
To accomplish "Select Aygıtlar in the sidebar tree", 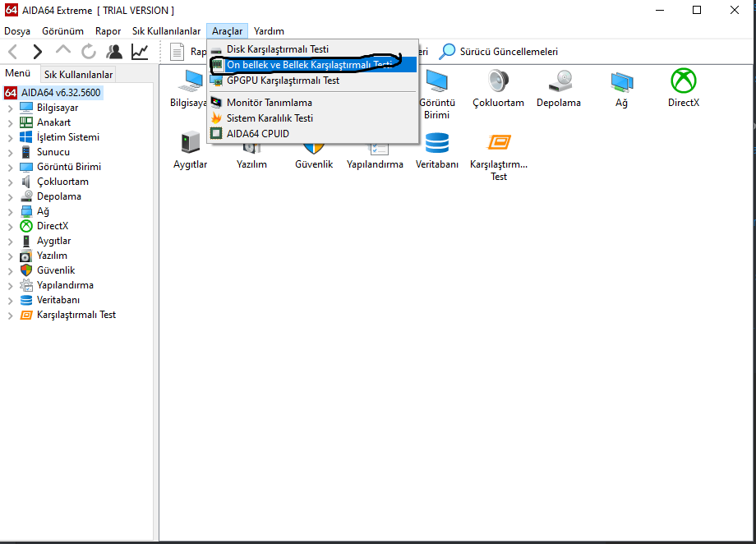I will [53, 241].
